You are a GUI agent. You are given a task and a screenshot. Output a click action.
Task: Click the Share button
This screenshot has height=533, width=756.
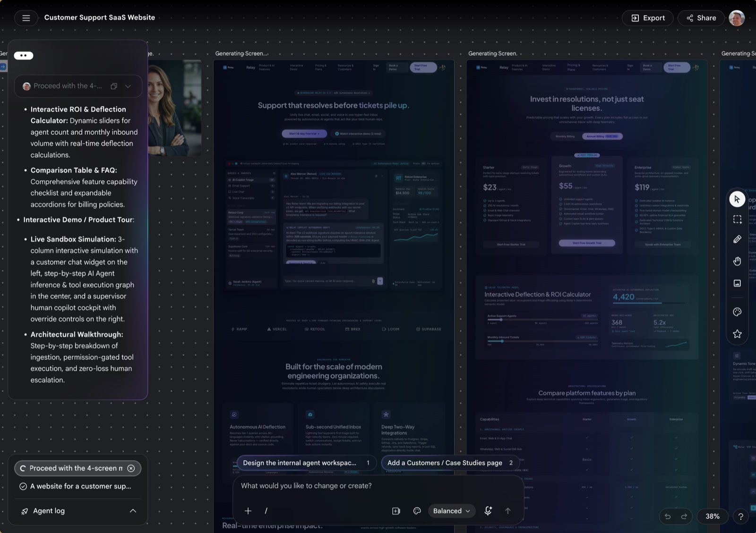[x=701, y=18]
